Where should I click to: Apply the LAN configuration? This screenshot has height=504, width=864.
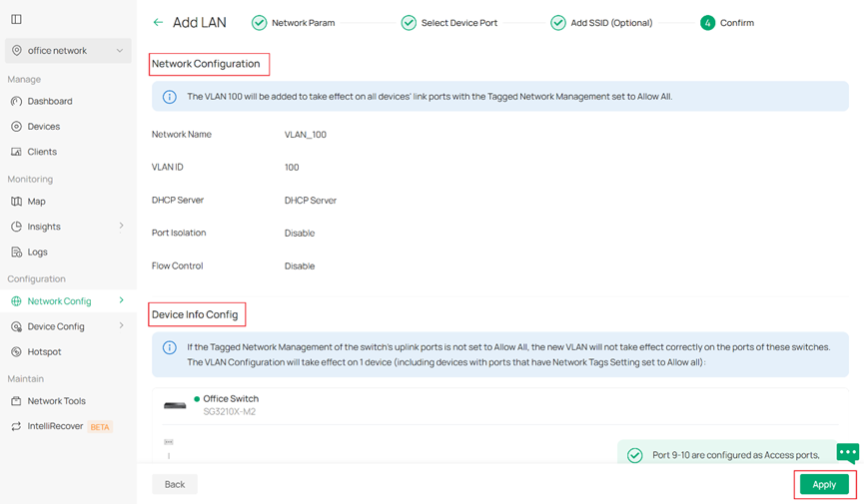point(824,485)
